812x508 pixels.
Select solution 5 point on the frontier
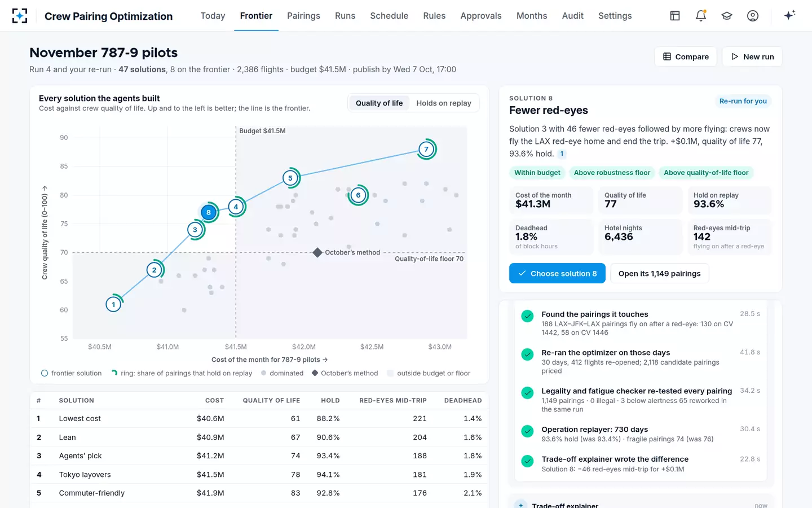(x=290, y=178)
